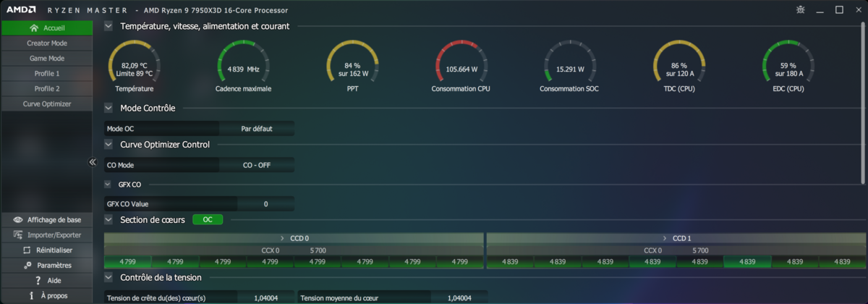Click the first 4 799 core in CCD 0
The image size is (868, 304).
pos(127,262)
